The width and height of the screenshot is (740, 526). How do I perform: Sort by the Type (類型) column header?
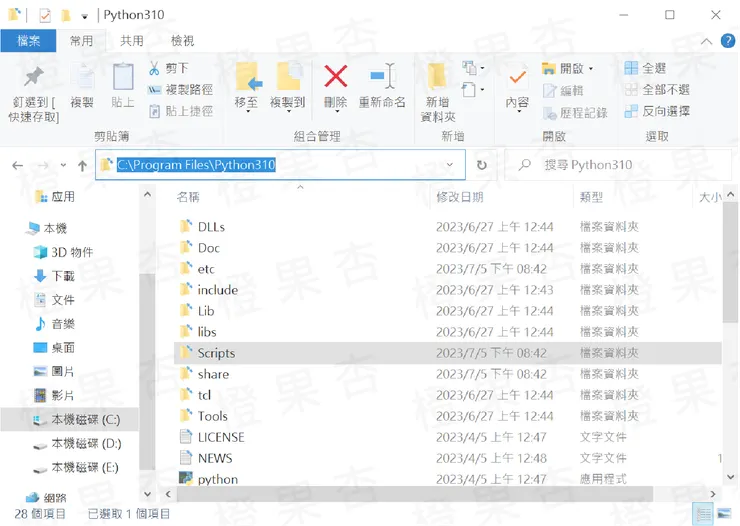point(591,197)
